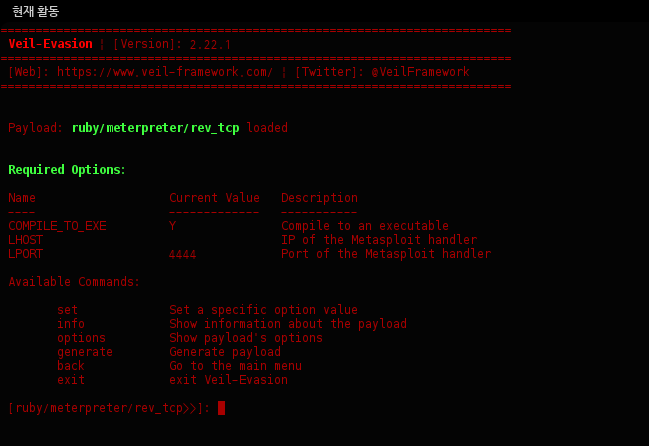Click the options command entry
The height and width of the screenshot is (446, 649).
pyautogui.click(x=82, y=338)
